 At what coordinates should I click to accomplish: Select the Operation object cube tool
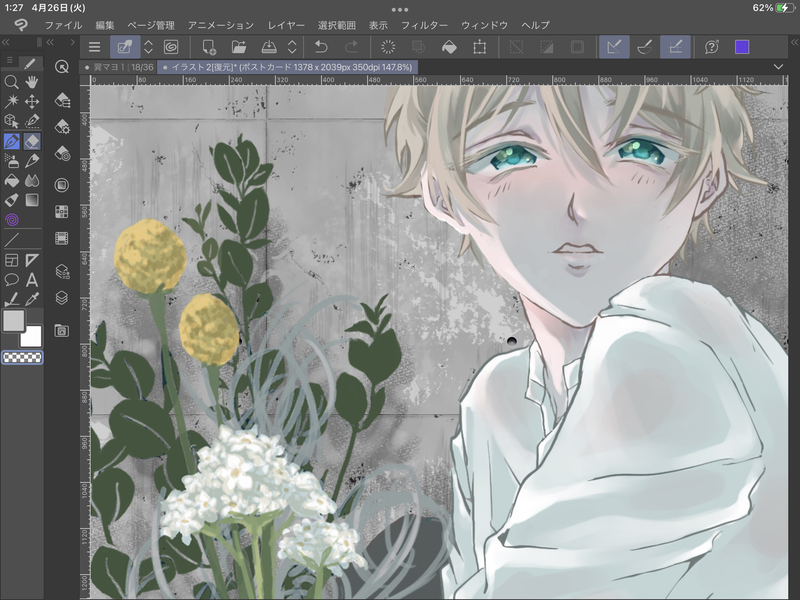tap(11, 121)
